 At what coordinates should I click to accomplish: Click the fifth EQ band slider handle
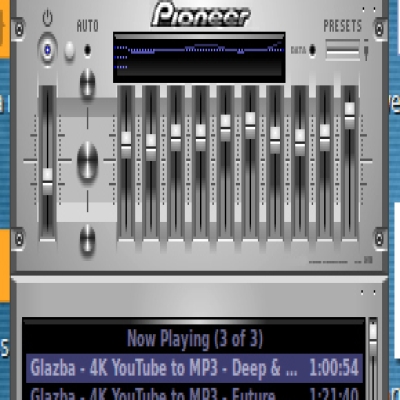pyautogui.click(x=226, y=128)
